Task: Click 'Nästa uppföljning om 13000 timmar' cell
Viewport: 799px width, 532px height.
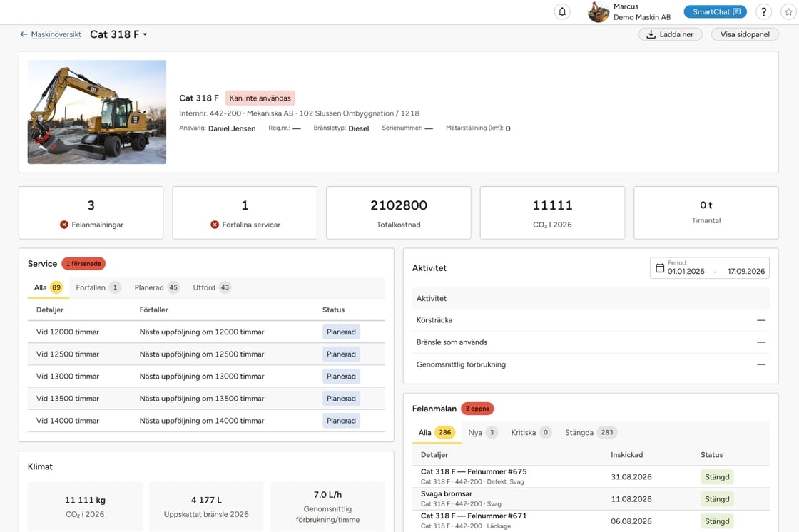Action: tap(202, 376)
